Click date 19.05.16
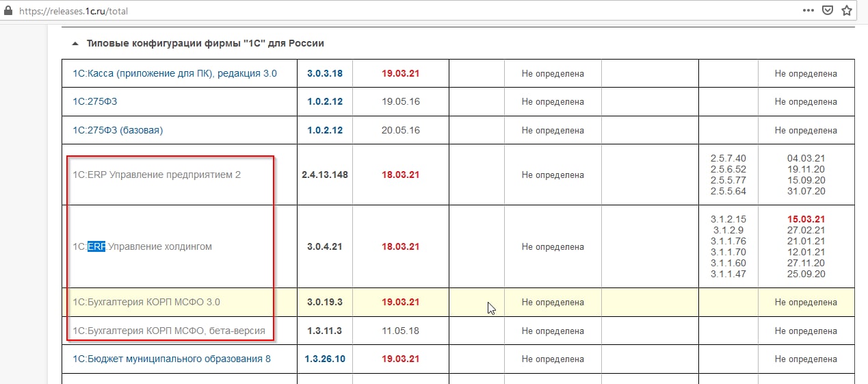This screenshot has width=868, height=384. (x=401, y=101)
